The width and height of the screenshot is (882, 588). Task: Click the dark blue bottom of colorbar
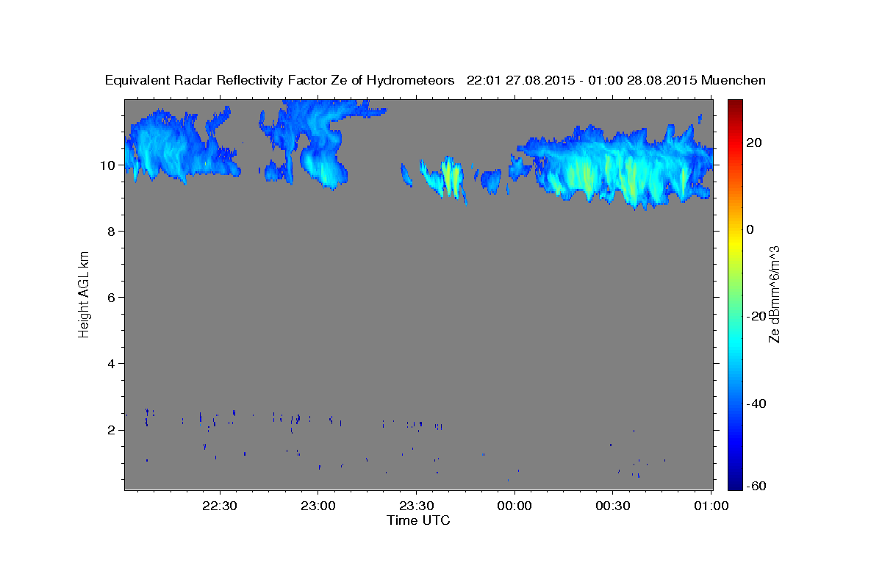pos(734,484)
